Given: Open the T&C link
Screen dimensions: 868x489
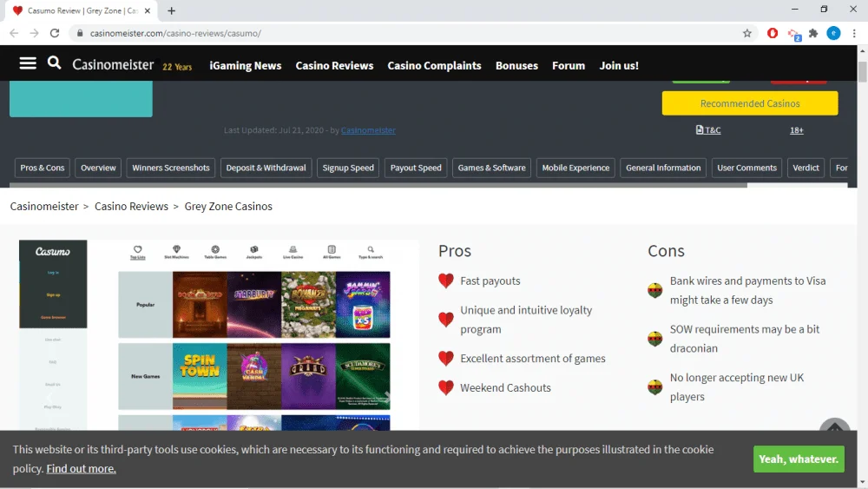Looking at the screenshot, I should click(708, 130).
